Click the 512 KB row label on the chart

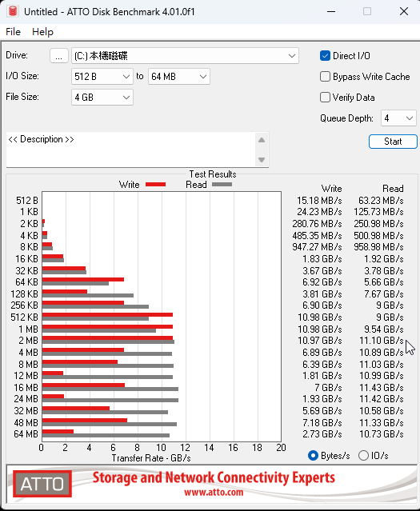pyautogui.click(x=25, y=317)
